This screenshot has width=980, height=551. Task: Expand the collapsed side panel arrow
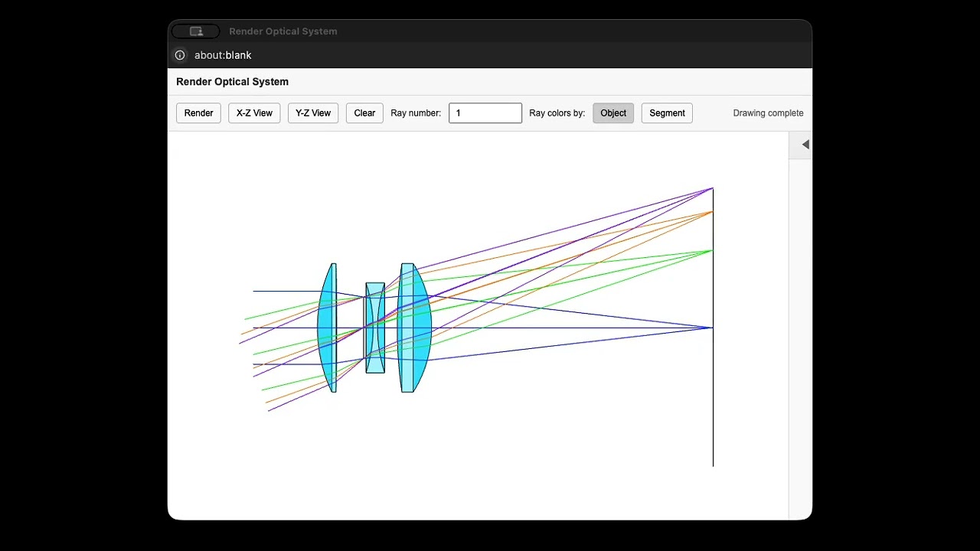(805, 145)
